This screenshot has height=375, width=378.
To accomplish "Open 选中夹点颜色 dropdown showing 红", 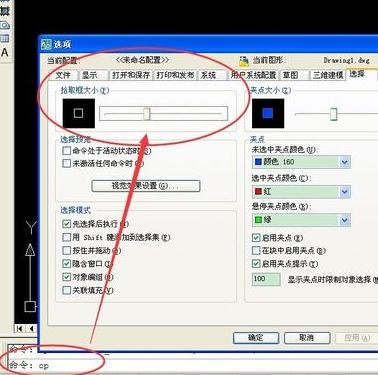I will [301, 192].
